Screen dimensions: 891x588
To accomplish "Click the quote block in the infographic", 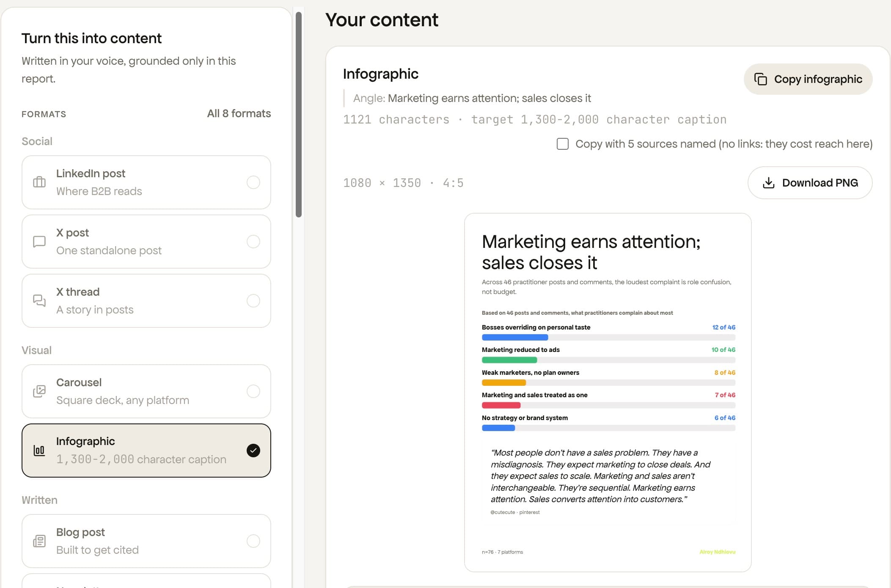I will coord(608,482).
